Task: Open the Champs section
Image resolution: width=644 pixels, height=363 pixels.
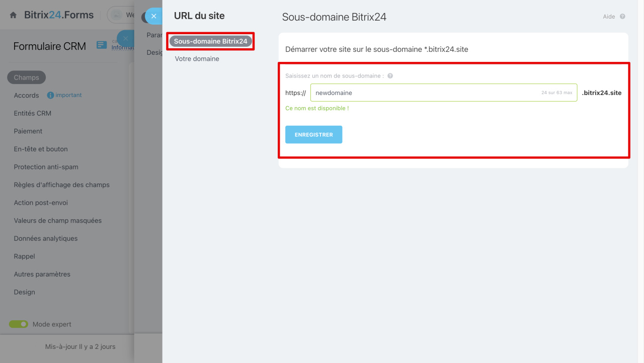Action: [x=26, y=77]
